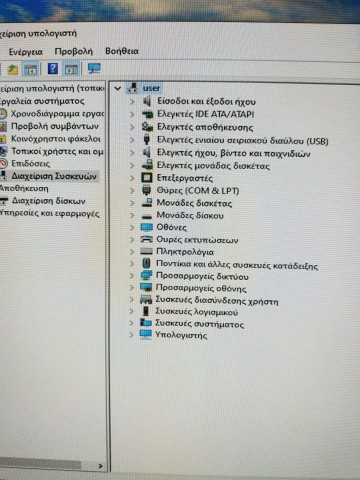Click the Πληκτρολόγια keyboard icon

[146, 251]
